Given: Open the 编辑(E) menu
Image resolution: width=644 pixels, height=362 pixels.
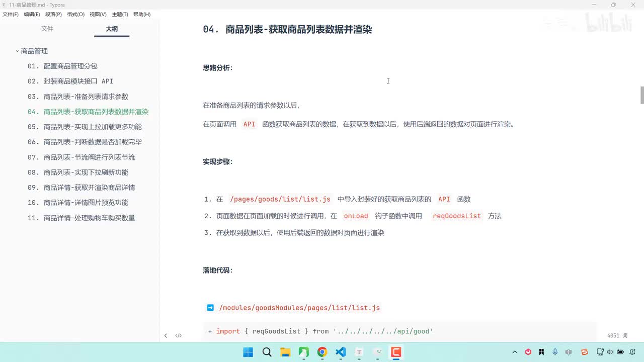Looking at the screenshot, I should coord(32,15).
